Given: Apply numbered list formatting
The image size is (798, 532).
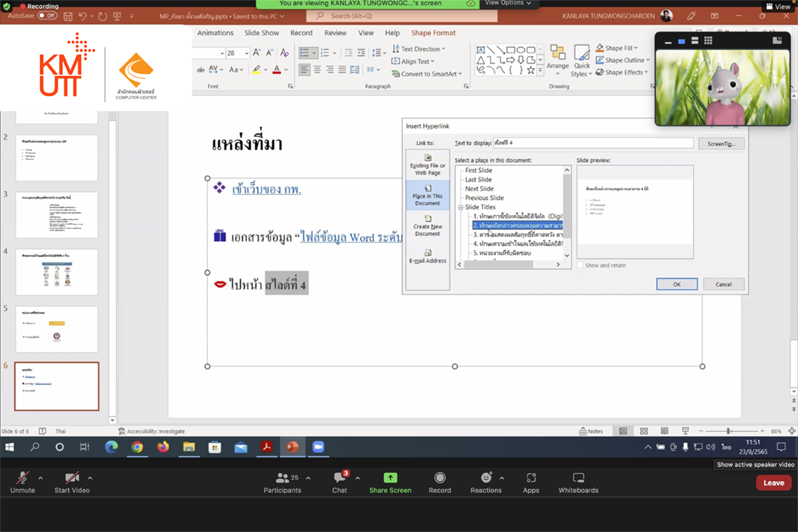Looking at the screenshot, I should coord(324,52).
